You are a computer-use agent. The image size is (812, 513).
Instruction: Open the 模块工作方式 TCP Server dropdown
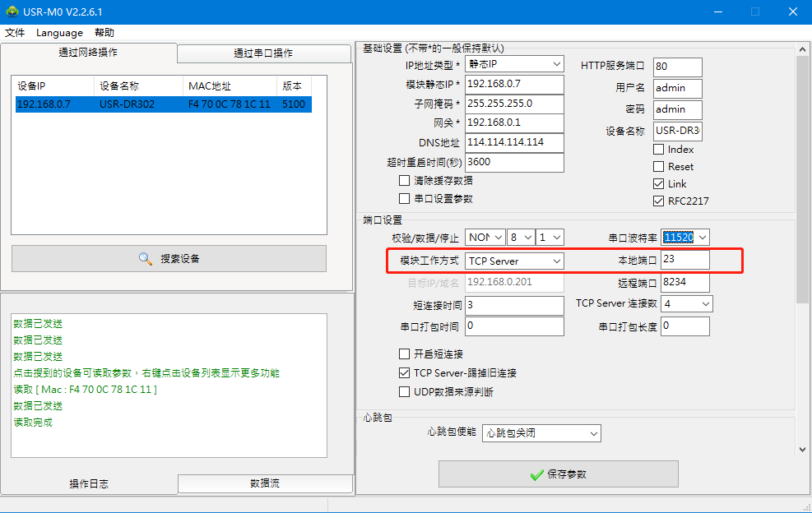pos(514,261)
